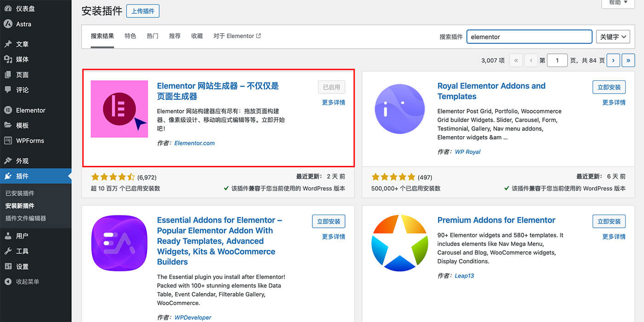Open the 仪表盘 dashboard icon
This screenshot has width=644, height=322.
point(8,8)
